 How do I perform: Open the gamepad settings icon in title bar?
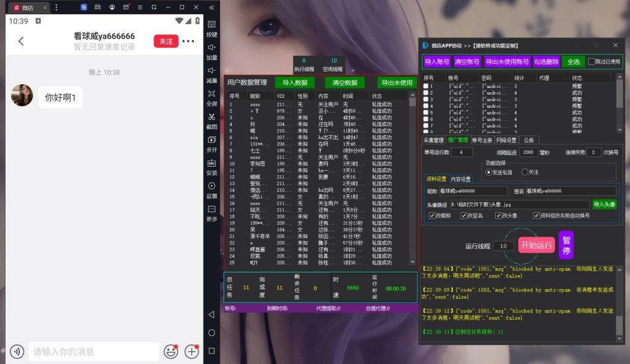[x=98, y=7]
